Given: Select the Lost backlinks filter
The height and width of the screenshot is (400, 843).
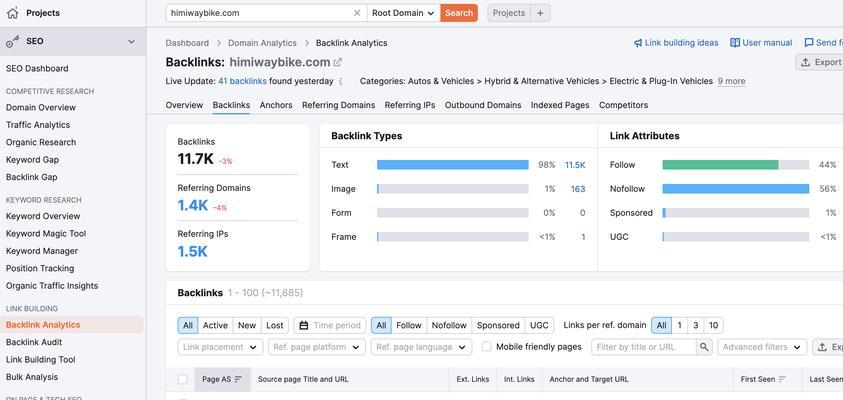Looking at the screenshot, I should (275, 325).
